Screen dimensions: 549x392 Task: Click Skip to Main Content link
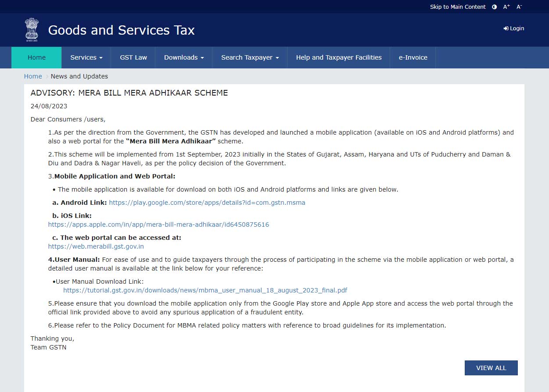(x=458, y=7)
